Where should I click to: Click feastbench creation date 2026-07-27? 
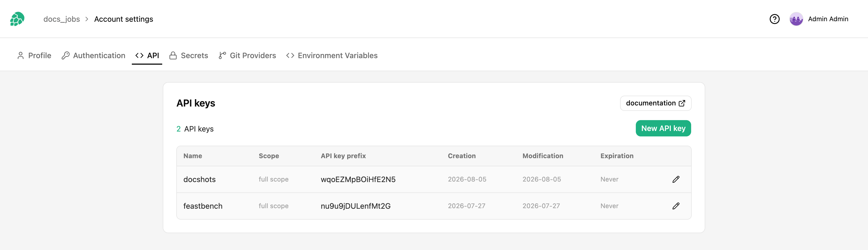[x=466, y=206]
